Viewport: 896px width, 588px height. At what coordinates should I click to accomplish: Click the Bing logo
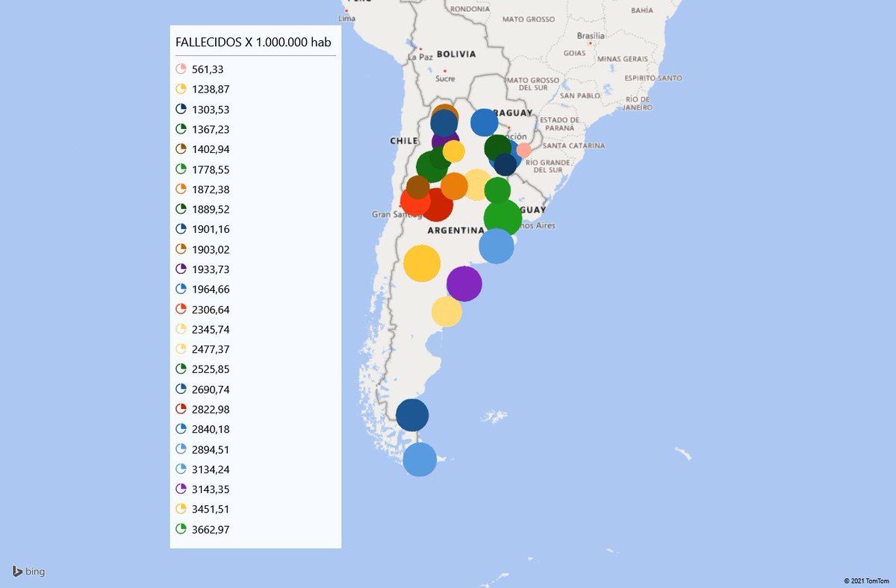click(28, 572)
